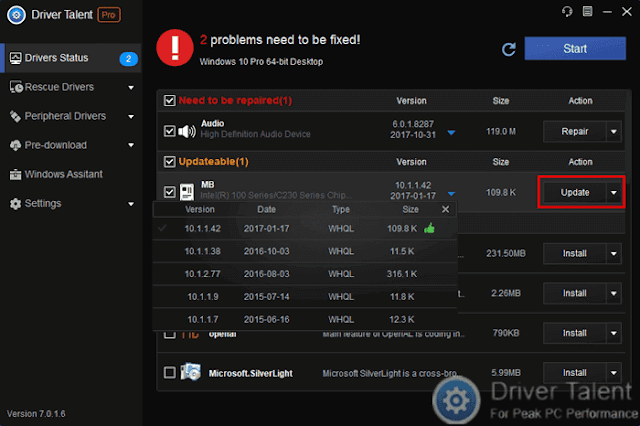The height and width of the screenshot is (426, 640).
Task: Click the Microsoft.SilverLight program icon
Action: [x=191, y=371]
